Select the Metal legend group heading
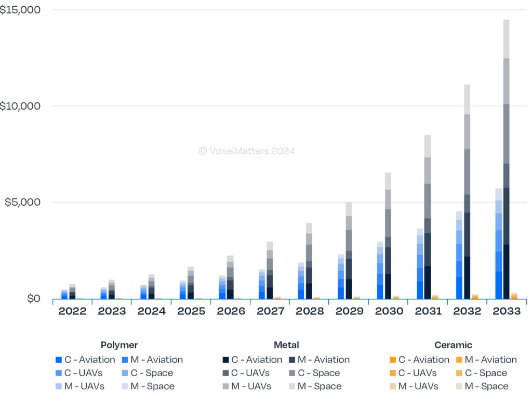 286,345
